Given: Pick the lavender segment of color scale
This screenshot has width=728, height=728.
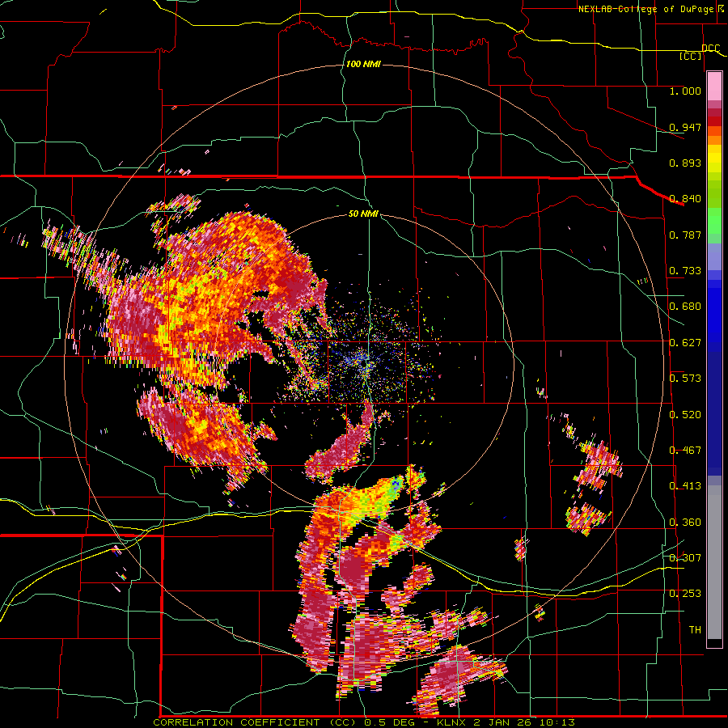Looking at the screenshot, I should (714, 257).
